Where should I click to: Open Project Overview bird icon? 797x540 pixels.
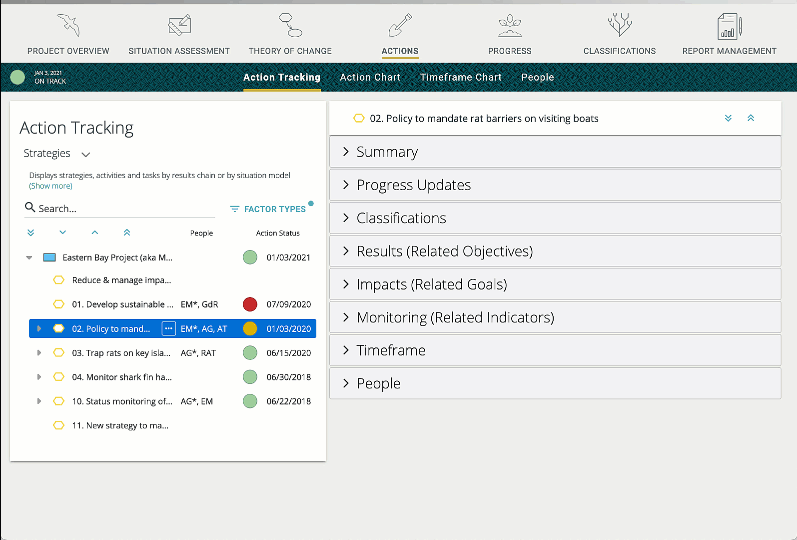coord(68,25)
